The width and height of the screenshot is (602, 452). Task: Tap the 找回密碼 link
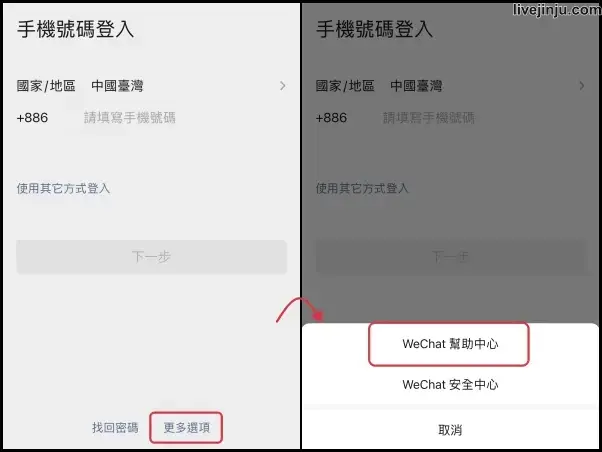[x=115, y=427]
